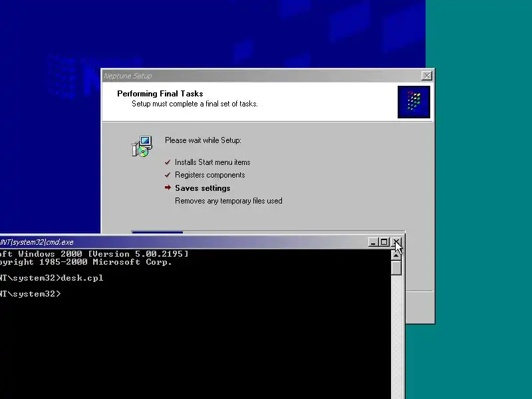Click 'Removes any temporary files used' text

click(x=228, y=201)
